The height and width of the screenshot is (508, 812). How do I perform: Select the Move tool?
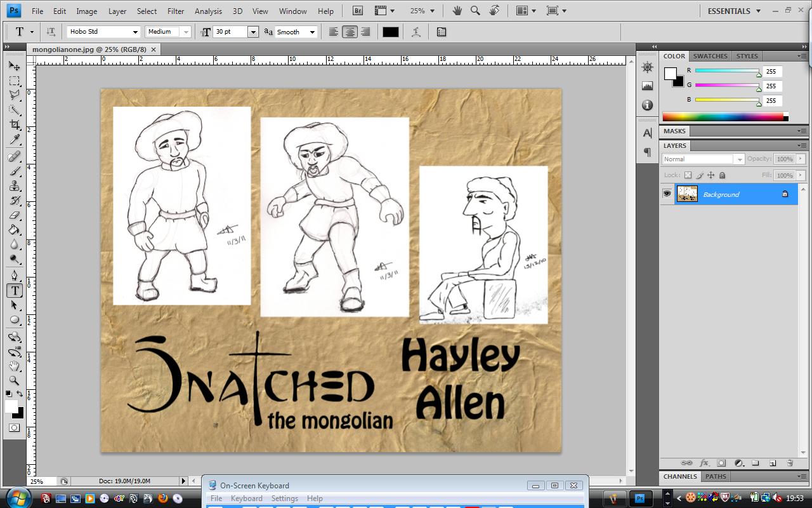pyautogui.click(x=13, y=65)
